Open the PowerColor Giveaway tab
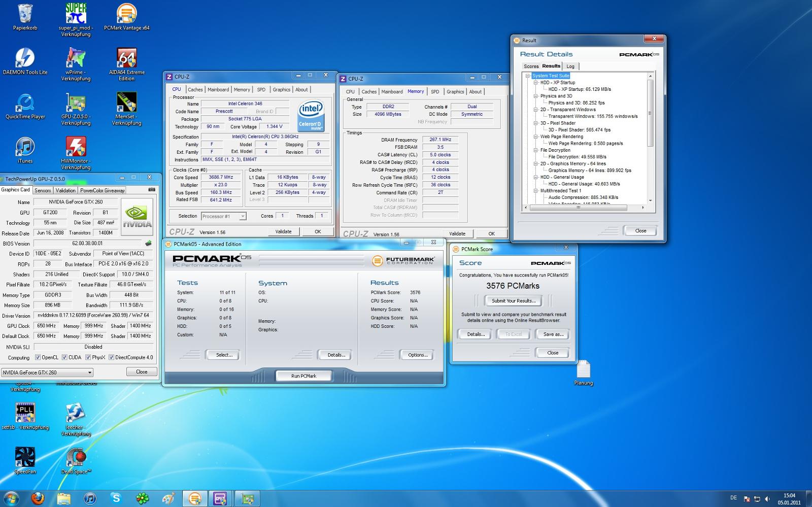The height and width of the screenshot is (507, 812). tap(102, 190)
